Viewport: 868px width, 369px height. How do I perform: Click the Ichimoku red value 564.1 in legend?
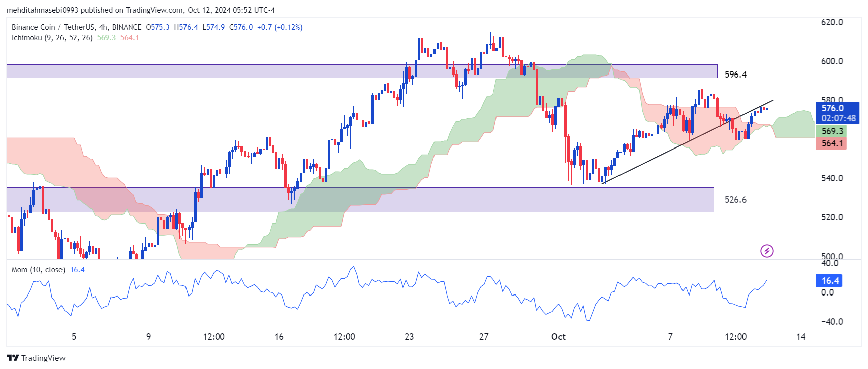pyautogui.click(x=130, y=38)
